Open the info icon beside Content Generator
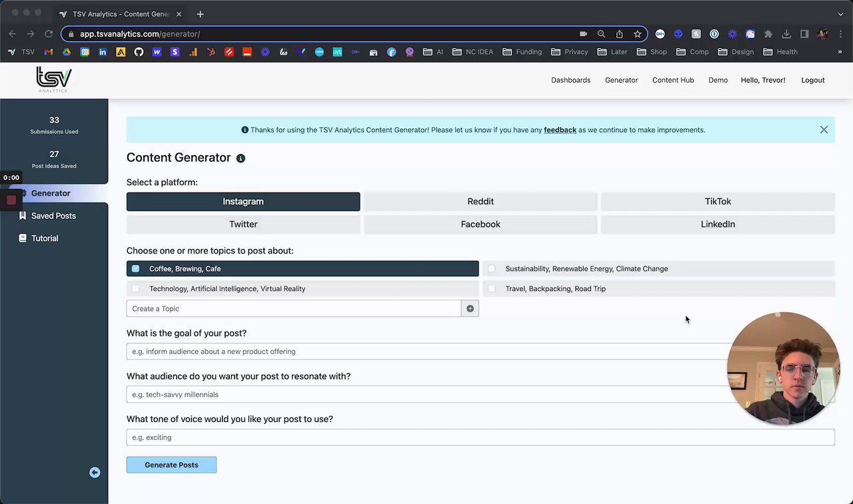The height and width of the screenshot is (504, 853). coord(241,158)
